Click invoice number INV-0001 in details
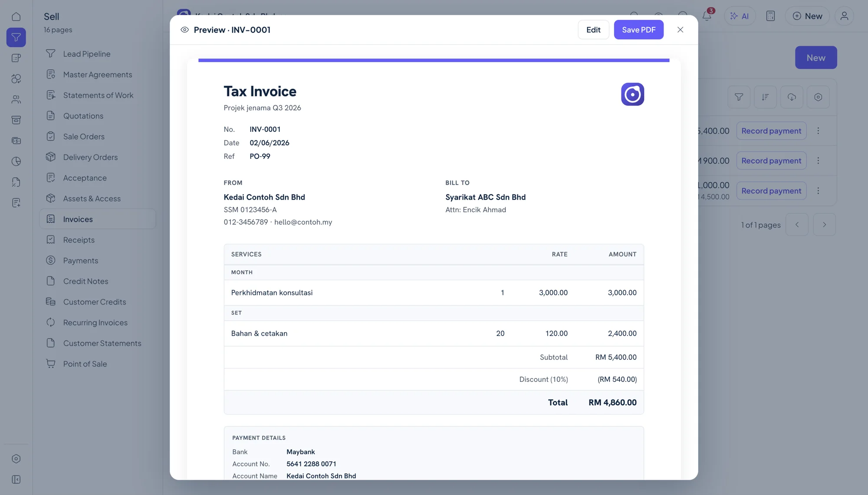 tap(265, 129)
